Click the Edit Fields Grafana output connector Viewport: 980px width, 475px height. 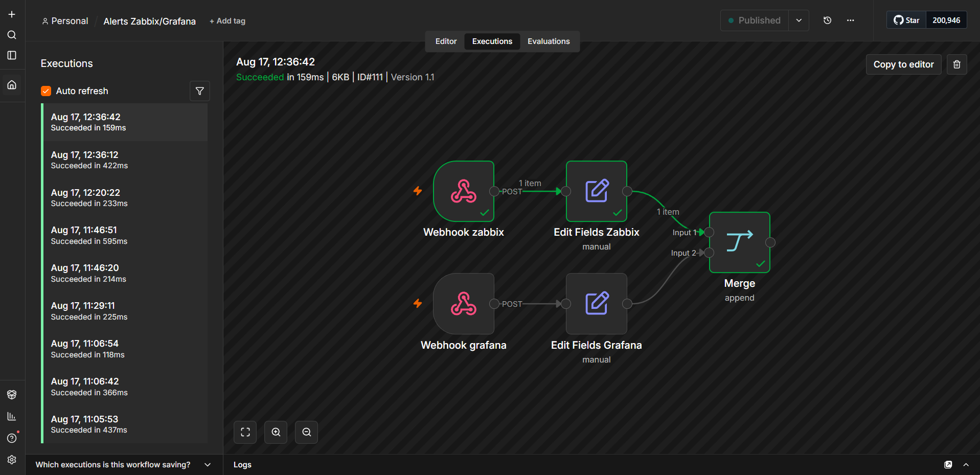point(627,304)
